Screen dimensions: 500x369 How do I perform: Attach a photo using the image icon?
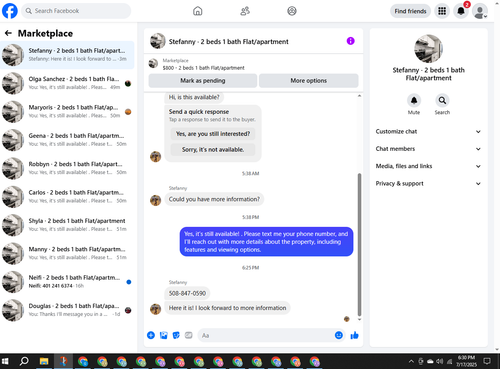[163, 335]
